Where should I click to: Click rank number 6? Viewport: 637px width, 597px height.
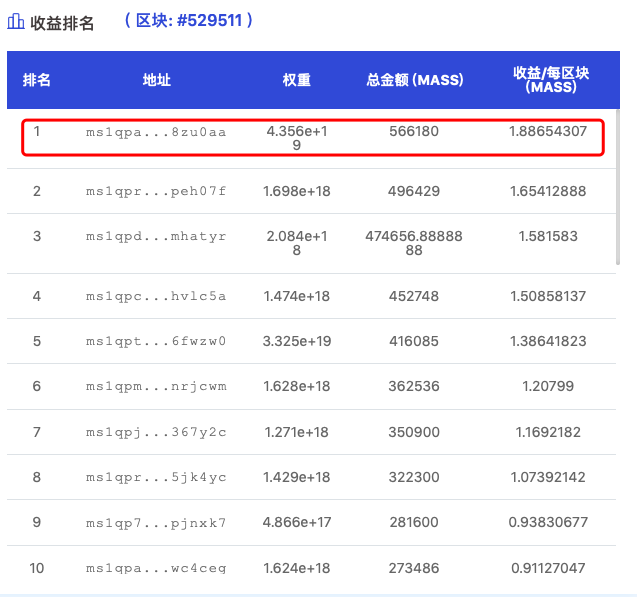click(37, 386)
